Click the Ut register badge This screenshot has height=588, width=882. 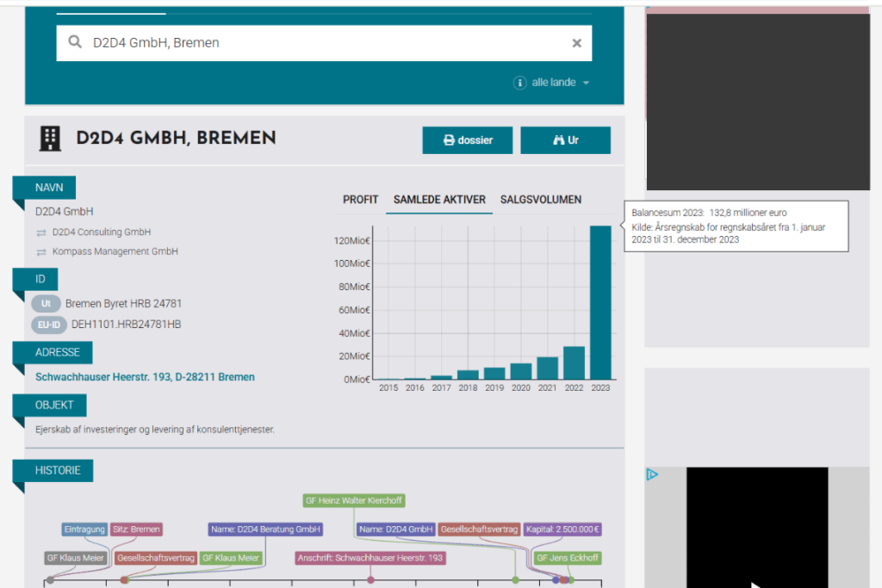[x=46, y=304]
